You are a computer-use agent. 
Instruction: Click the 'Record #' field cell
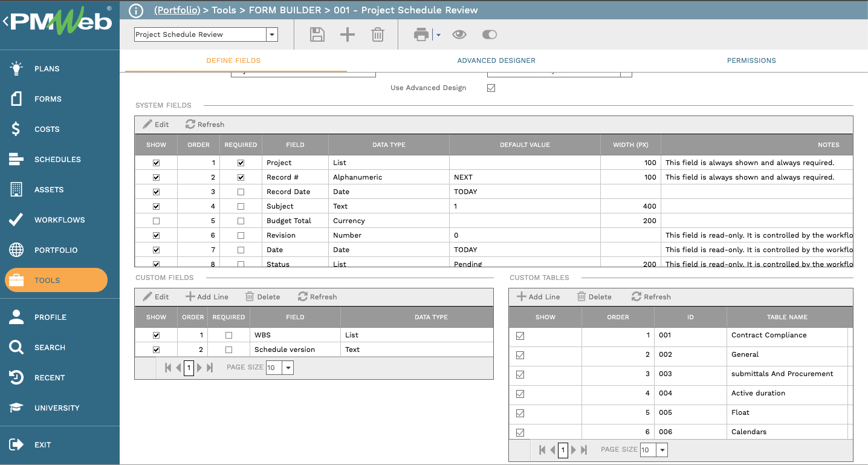pos(295,177)
